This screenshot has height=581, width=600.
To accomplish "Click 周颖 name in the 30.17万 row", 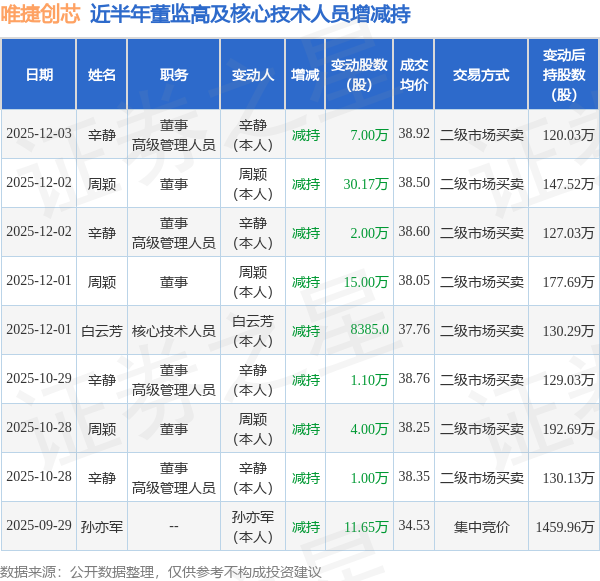I will [x=102, y=184].
